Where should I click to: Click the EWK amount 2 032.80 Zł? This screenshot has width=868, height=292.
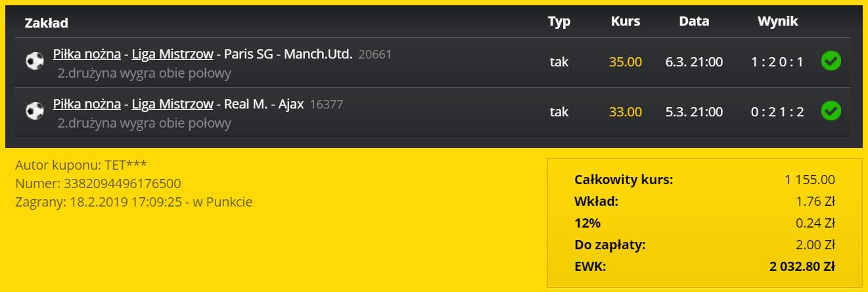802,267
